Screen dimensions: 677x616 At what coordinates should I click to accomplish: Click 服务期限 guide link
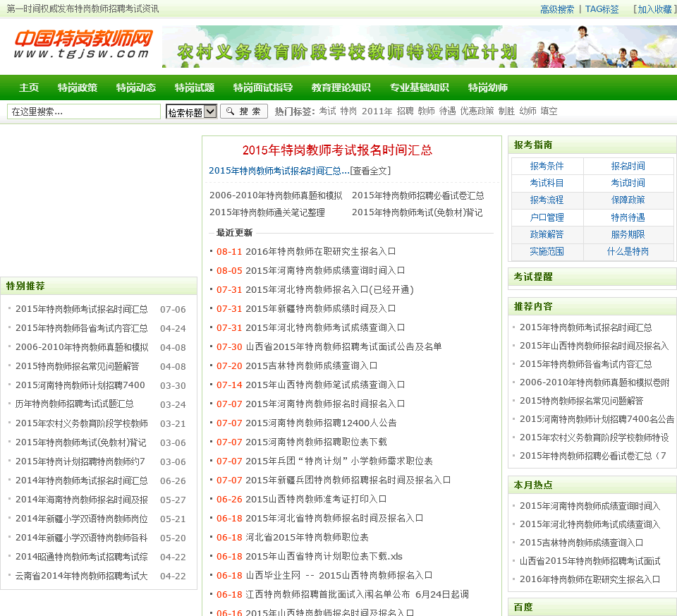click(x=628, y=234)
